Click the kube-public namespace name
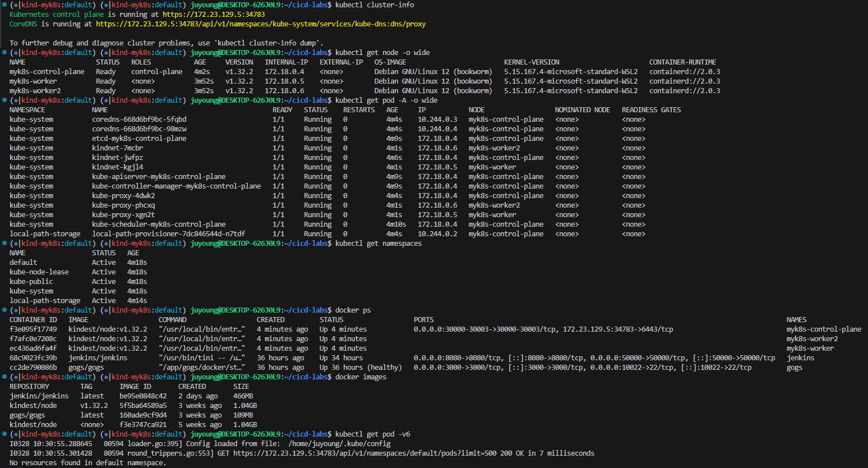The image size is (868, 468). [x=31, y=282]
